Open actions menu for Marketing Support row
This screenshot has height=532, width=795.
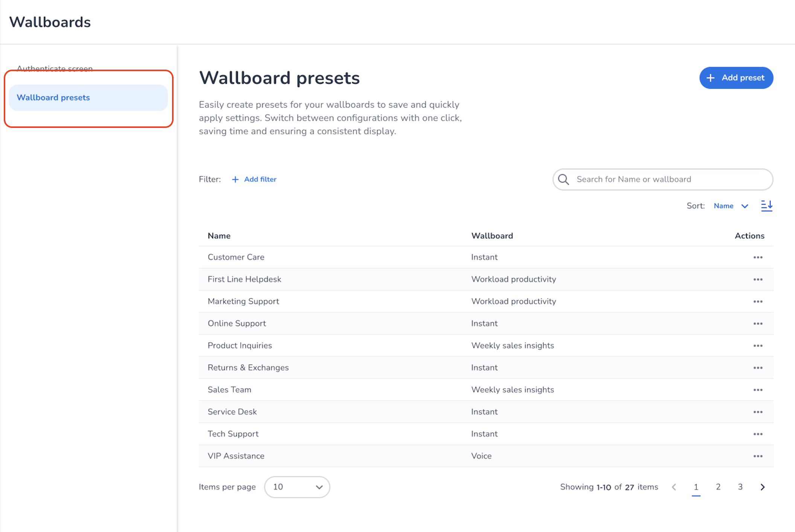click(758, 301)
